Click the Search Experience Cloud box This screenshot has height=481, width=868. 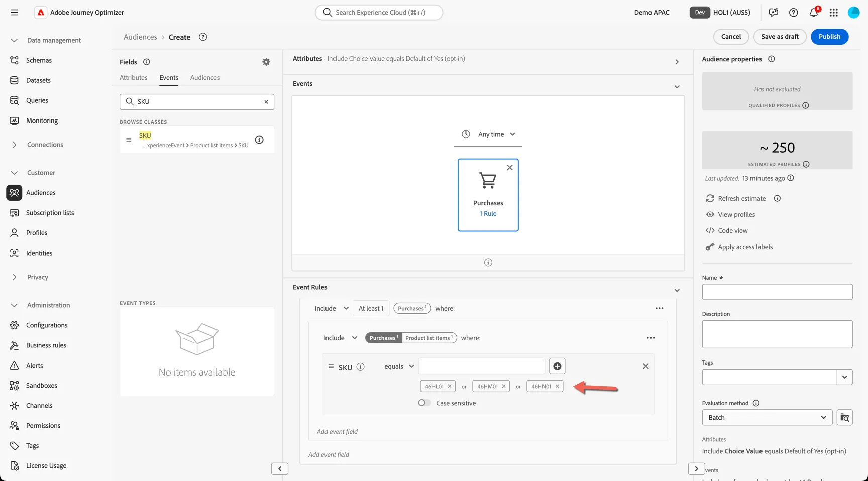[x=379, y=13]
